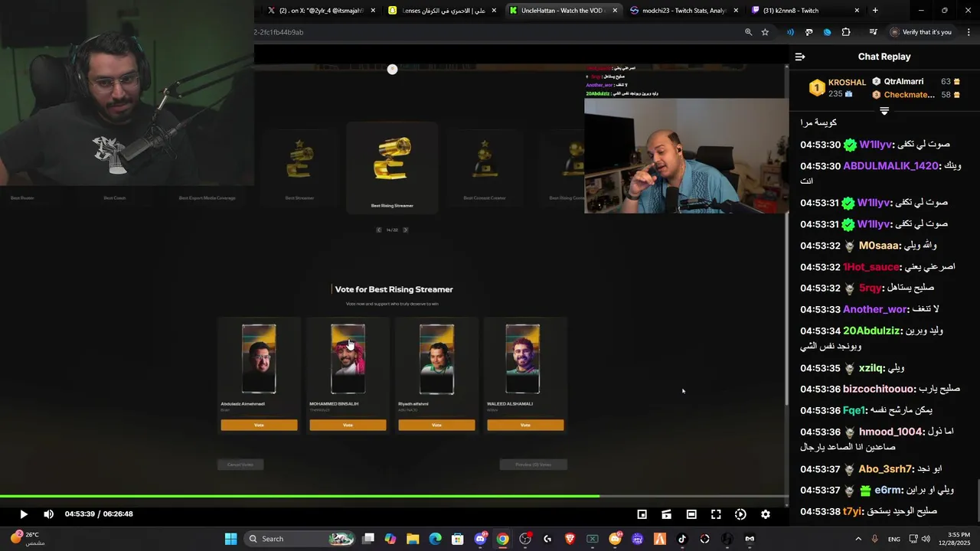Open the browser extensions puzzle icon
This screenshot has height=551, width=980.
tap(846, 32)
